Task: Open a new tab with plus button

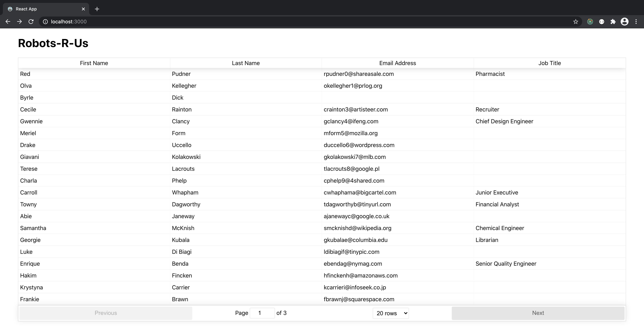Action: tap(97, 9)
